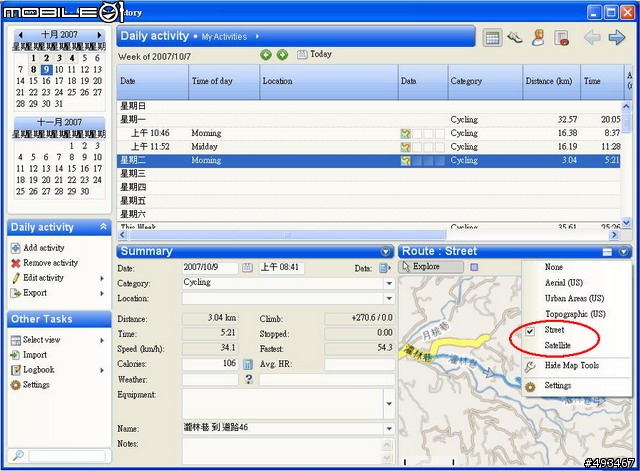The image size is (640, 471).
Task: Expand the Location combo box
Action: (389, 298)
